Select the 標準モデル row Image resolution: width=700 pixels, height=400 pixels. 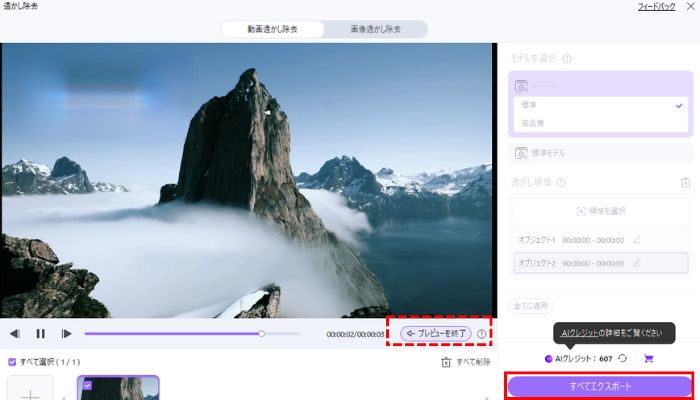(601, 153)
